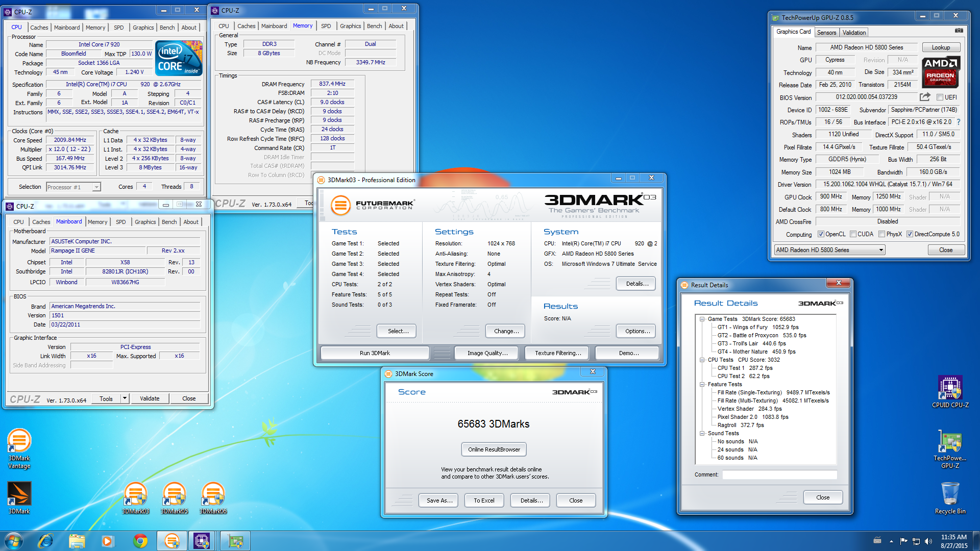Click the Run 3DMark button
The height and width of the screenshot is (551, 980).
coord(375,353)
